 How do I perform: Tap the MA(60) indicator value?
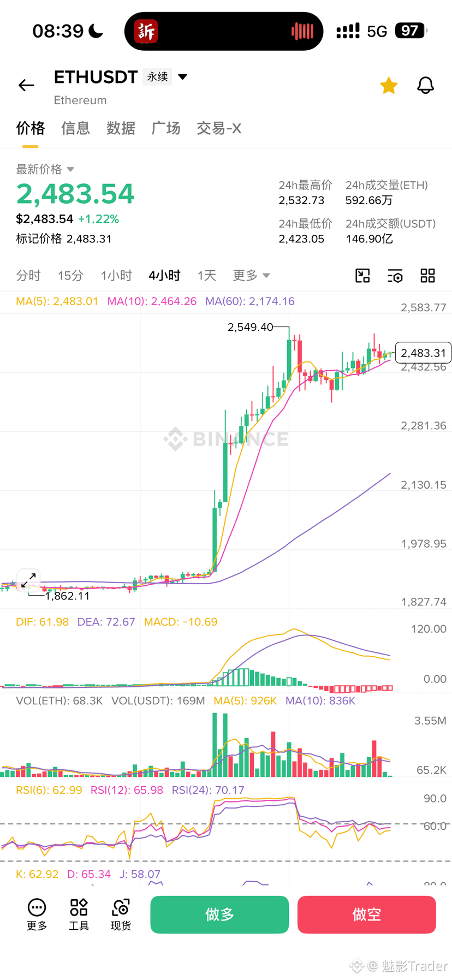(x=250, y=301)
